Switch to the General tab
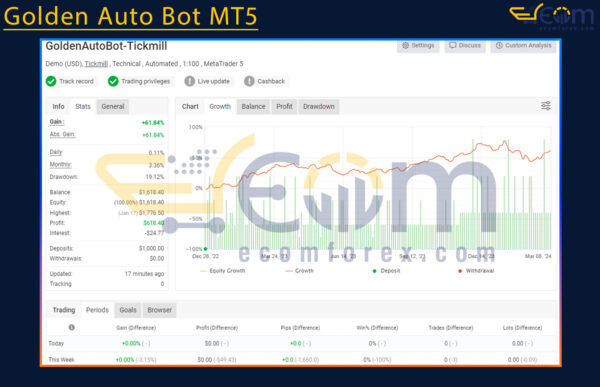600x387 pixels. (x=113, y=106)
